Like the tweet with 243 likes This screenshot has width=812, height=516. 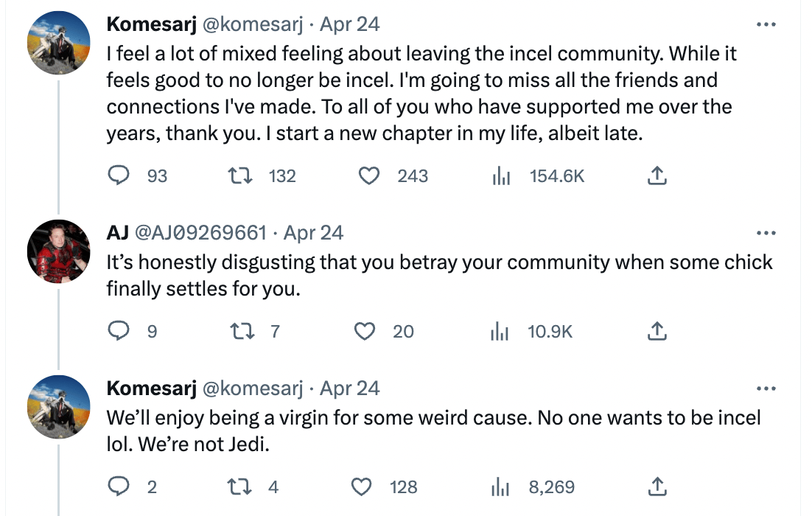[x=368, y=175]
